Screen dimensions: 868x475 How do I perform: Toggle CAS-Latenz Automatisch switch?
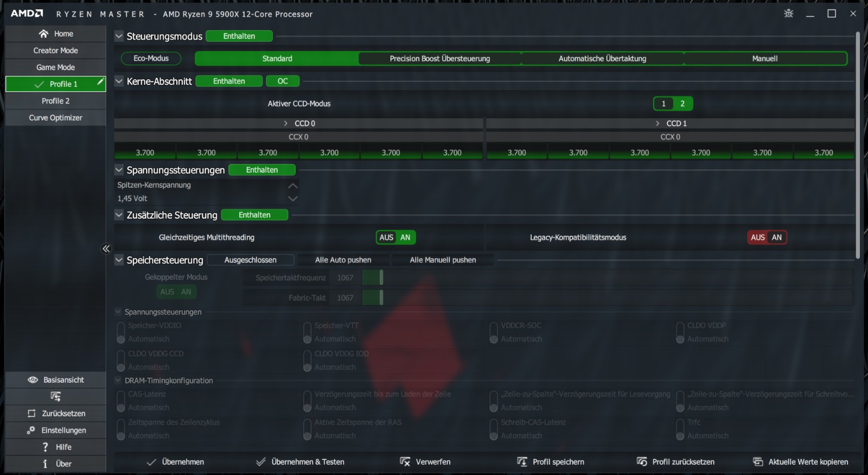click(x=121, y=401)
